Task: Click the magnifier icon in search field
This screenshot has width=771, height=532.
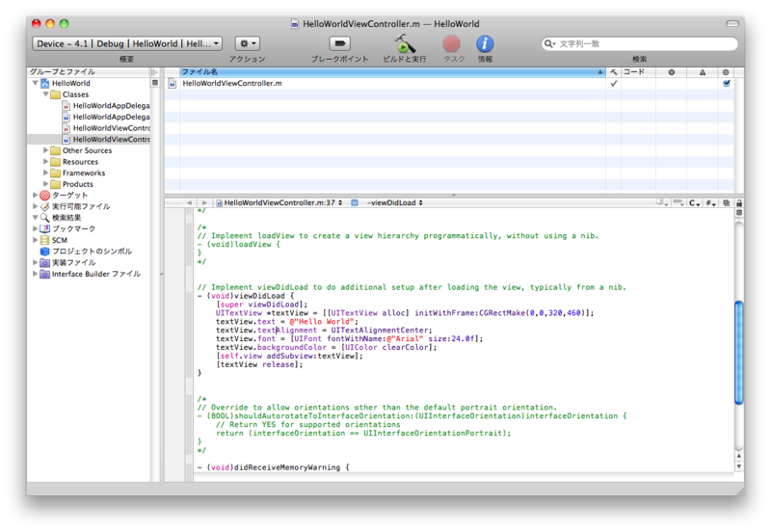Action: tap(548, 43)
